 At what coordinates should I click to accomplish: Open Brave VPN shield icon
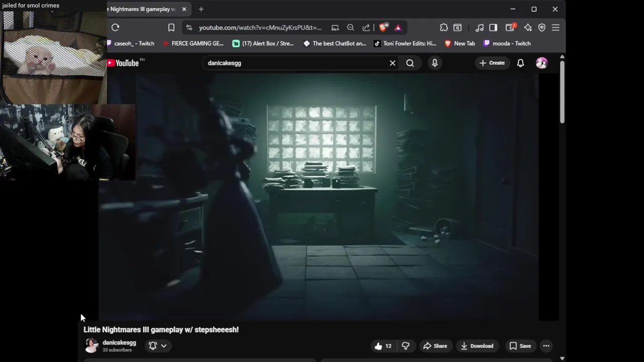click(x=542, y=28)
